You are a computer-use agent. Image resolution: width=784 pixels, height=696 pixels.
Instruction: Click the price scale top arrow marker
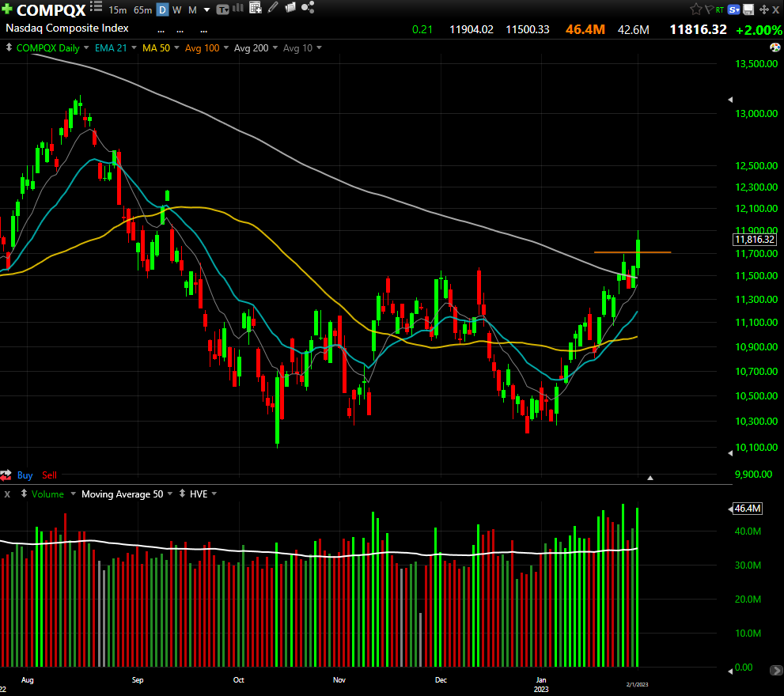point(730,100)
